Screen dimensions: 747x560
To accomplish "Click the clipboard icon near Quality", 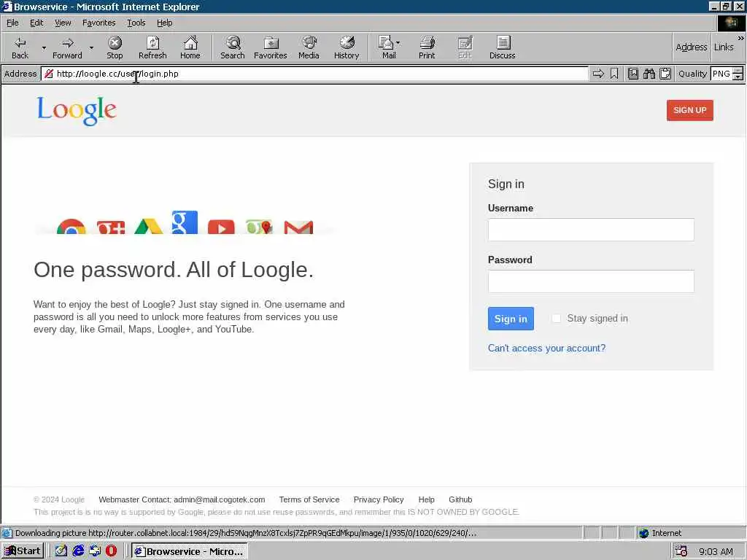I will [x=665, y=74].
